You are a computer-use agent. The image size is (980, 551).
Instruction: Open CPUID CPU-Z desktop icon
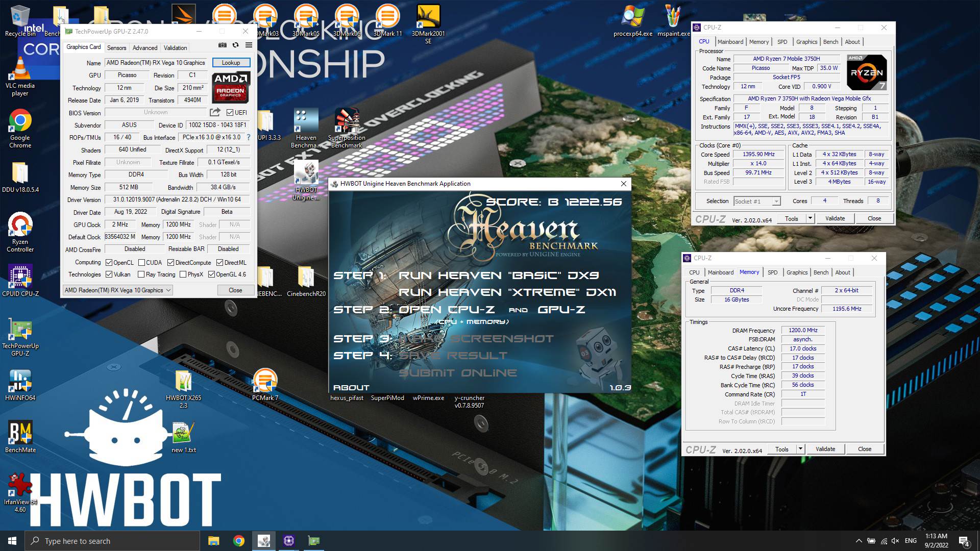click(20, 281)
